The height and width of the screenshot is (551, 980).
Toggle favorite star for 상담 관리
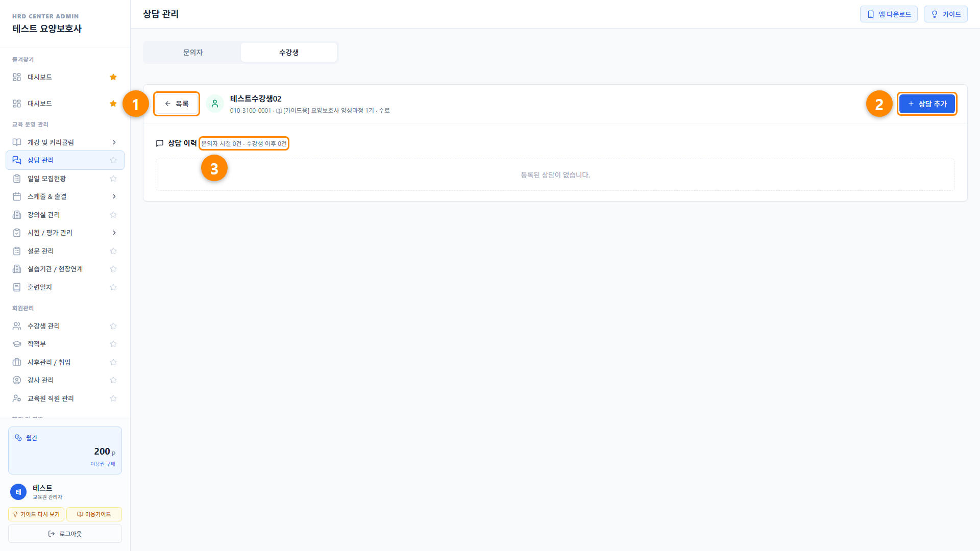coord(113,160)
